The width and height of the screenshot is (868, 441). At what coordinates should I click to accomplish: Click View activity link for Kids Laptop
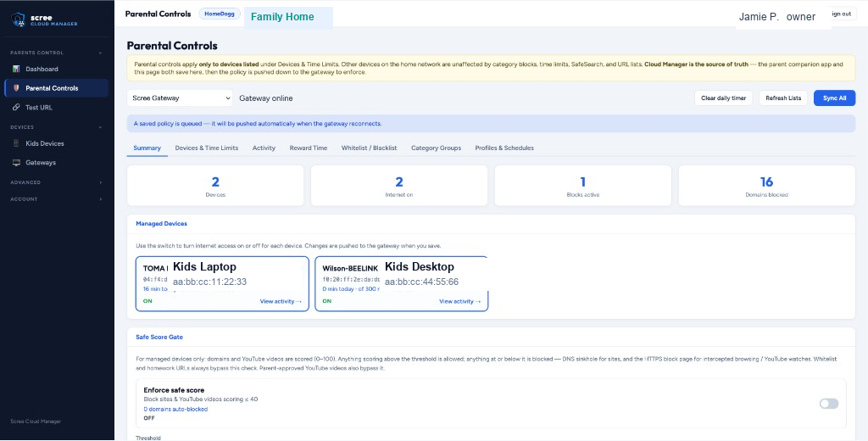pyautogui.click(x=281, y=301)
